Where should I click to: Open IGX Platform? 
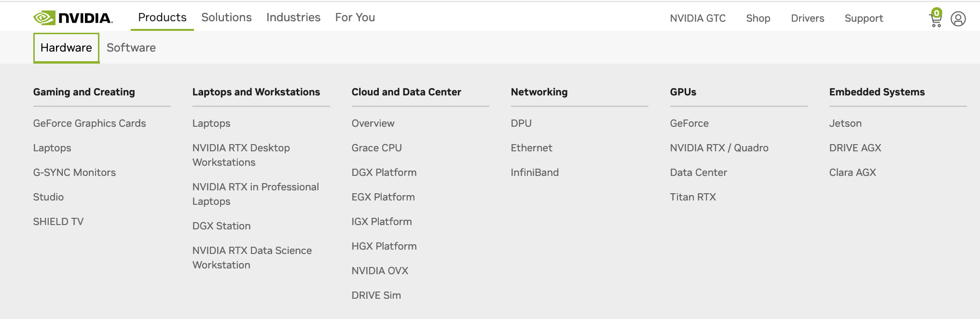click(x=382, y=222)
